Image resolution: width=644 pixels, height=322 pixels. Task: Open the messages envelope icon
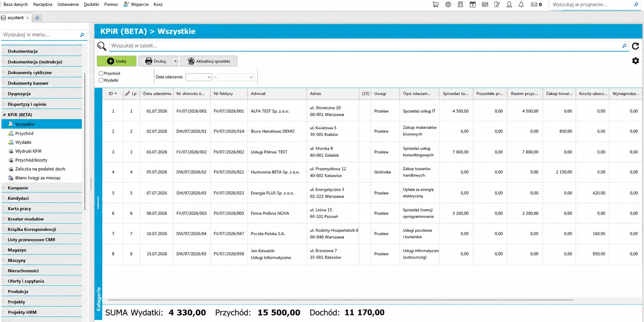coord(534,5)
